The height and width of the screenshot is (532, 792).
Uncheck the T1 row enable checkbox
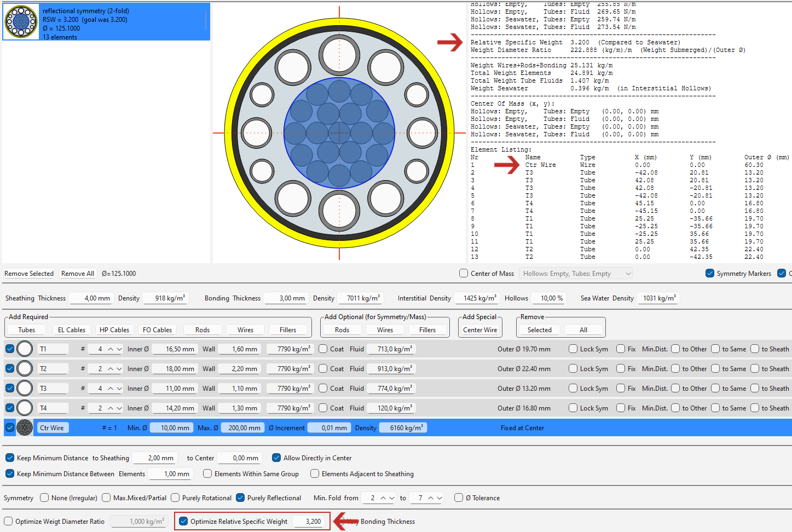click(x=10, y=349)
